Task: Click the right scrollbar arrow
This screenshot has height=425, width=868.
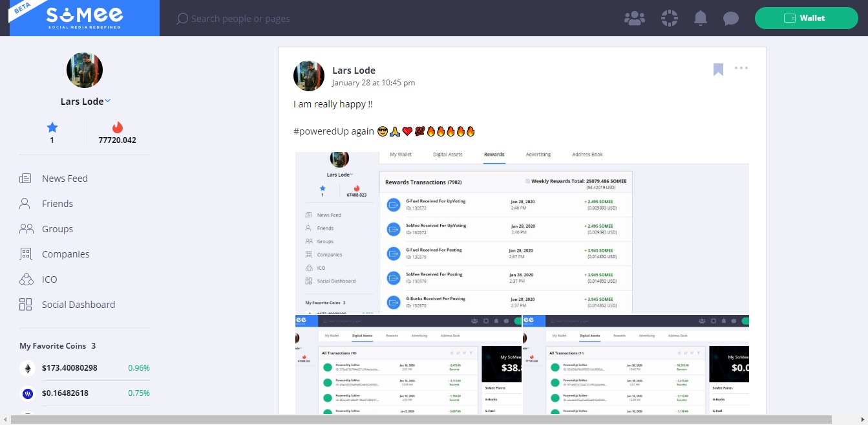Action: tap(863, 420)
